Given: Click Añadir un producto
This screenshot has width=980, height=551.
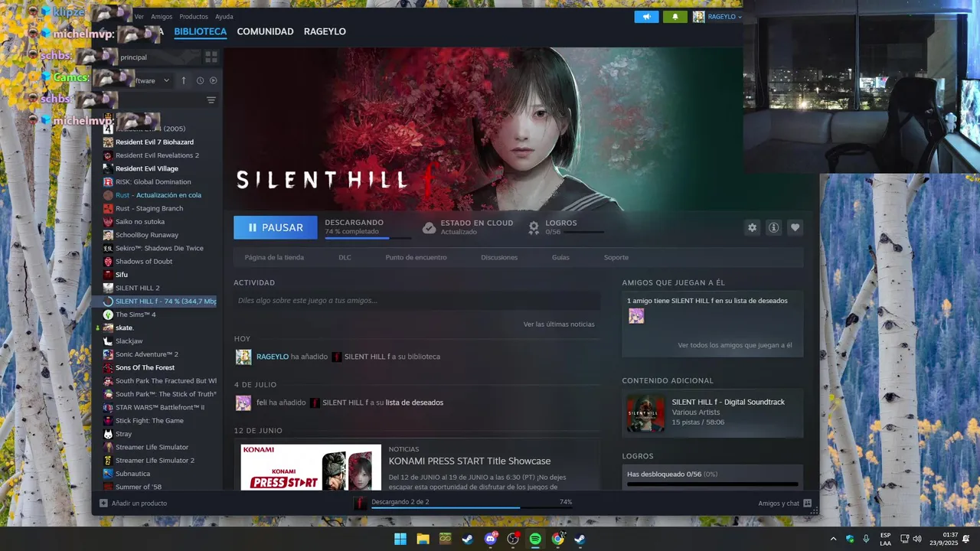Looking at the screenshot, I should [x=139, y=503].
